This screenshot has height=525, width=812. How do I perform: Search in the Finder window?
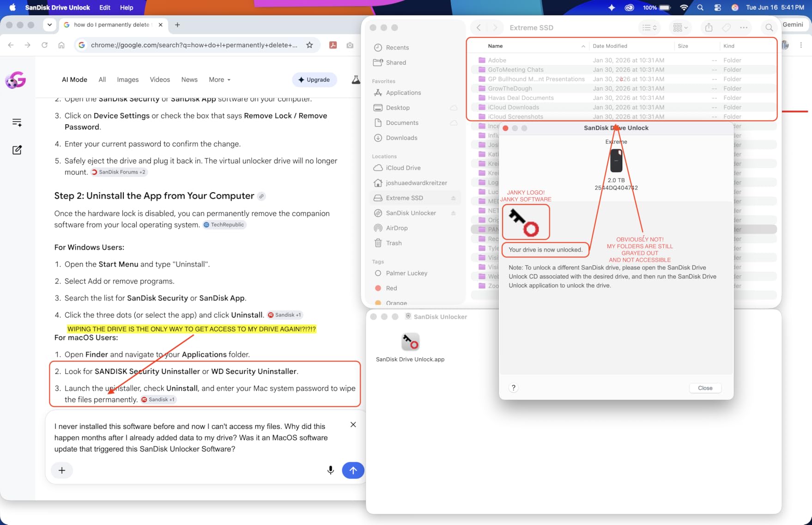(769, 28)
